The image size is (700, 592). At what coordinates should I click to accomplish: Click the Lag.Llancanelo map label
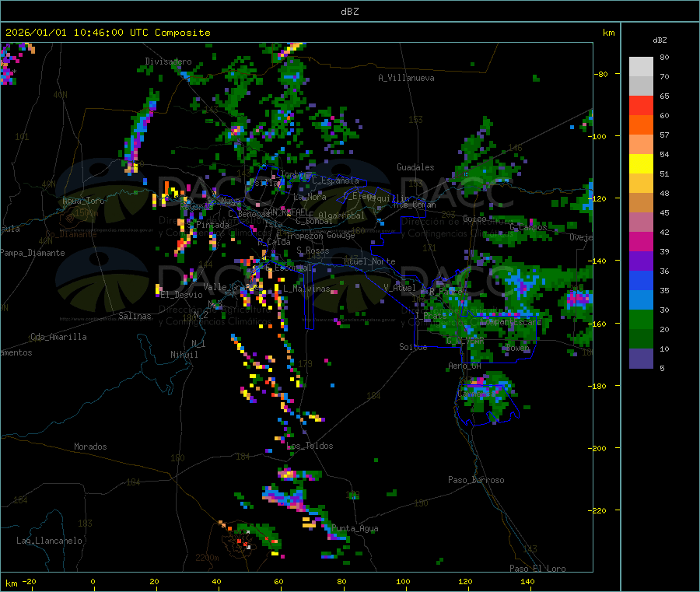(x=49, y=541)
